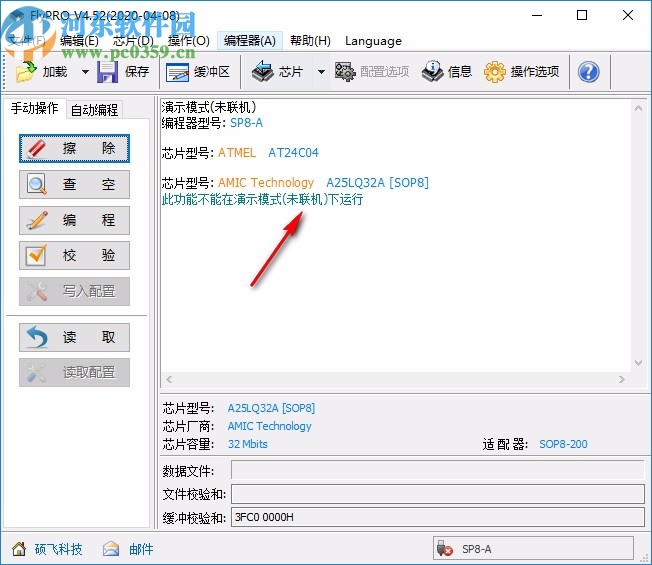Open the Buffer (缓冲区) editor
This screenshot has height=565, width=652.
tap(198, 72)
